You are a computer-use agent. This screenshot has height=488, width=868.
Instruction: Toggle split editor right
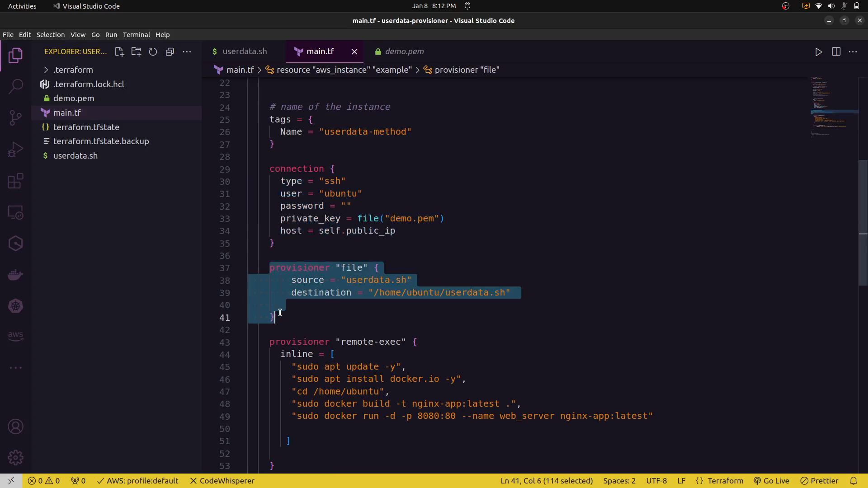click(836, 52)
